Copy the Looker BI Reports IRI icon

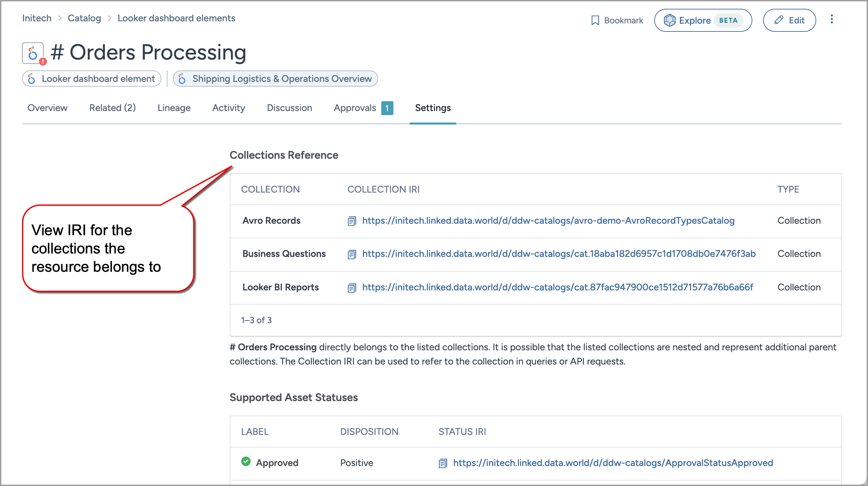[352, 288]
